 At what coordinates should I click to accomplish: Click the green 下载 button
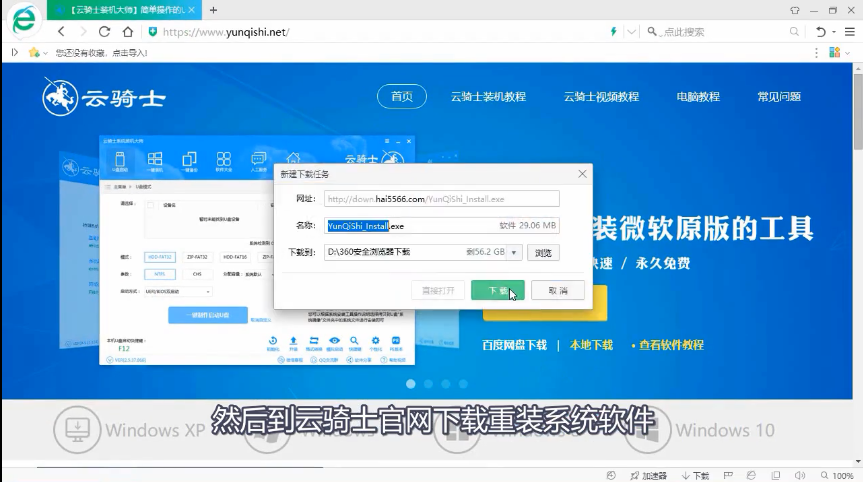pos(498,291)
